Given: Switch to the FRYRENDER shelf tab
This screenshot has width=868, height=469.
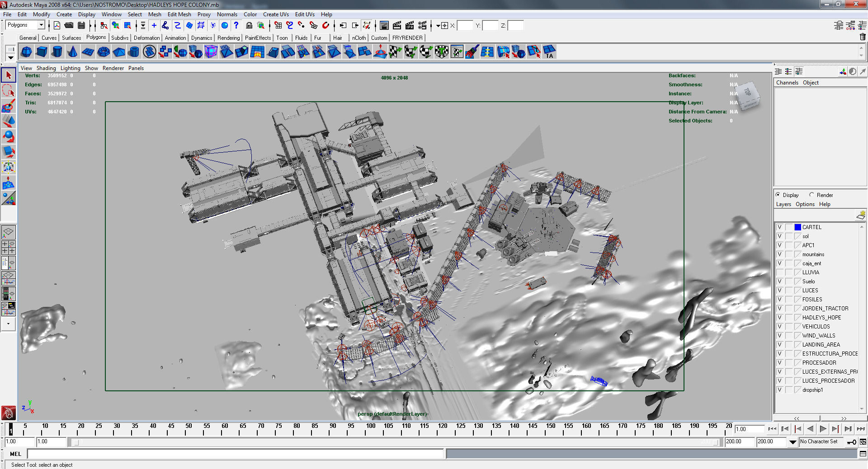Looking at the screenshot, I should click(407, 38).
